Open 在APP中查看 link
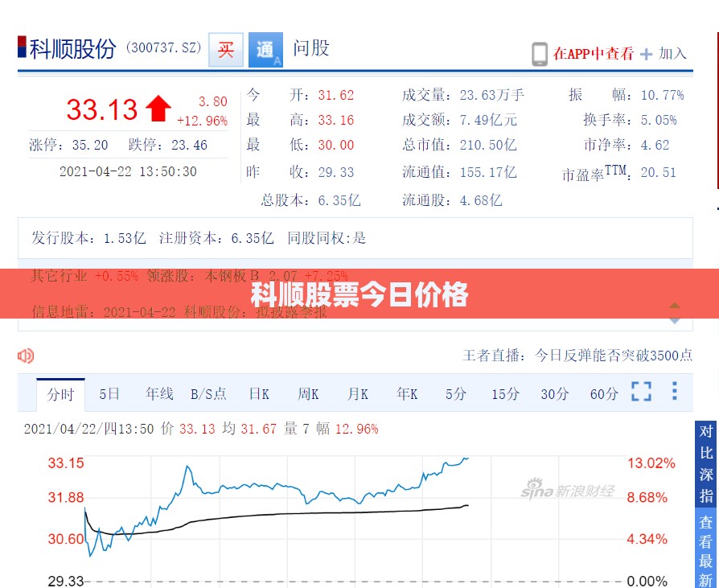This screenshot has height=588, width=719. pyautogui.click(x=593, y=54)
